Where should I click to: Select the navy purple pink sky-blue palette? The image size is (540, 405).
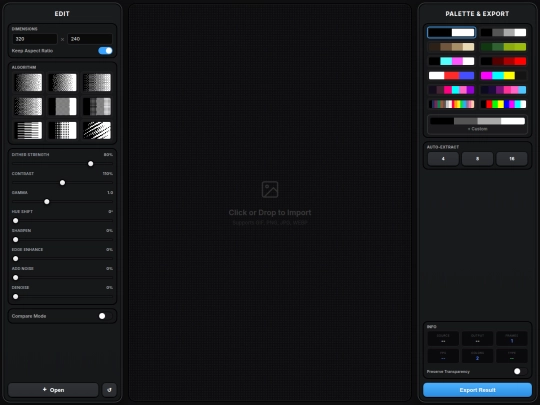[x=503, y=90]
